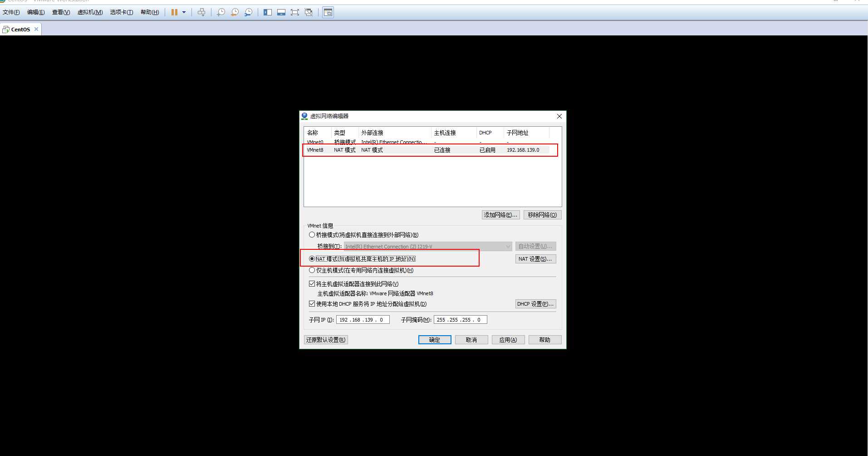Click the 主机连接 column header
Viewport: 868px width, 456px height.
pos(454,133)
